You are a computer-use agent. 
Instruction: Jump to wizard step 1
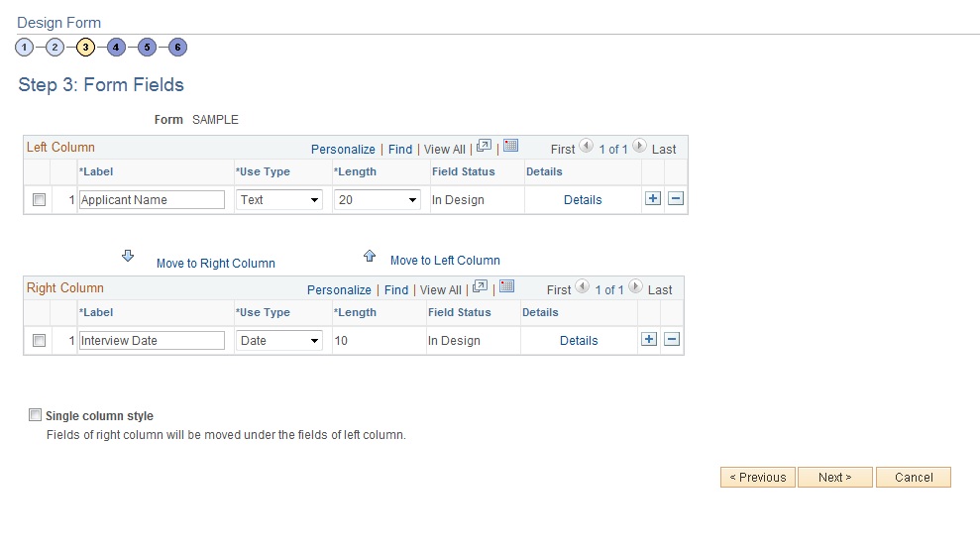(25, 48)
